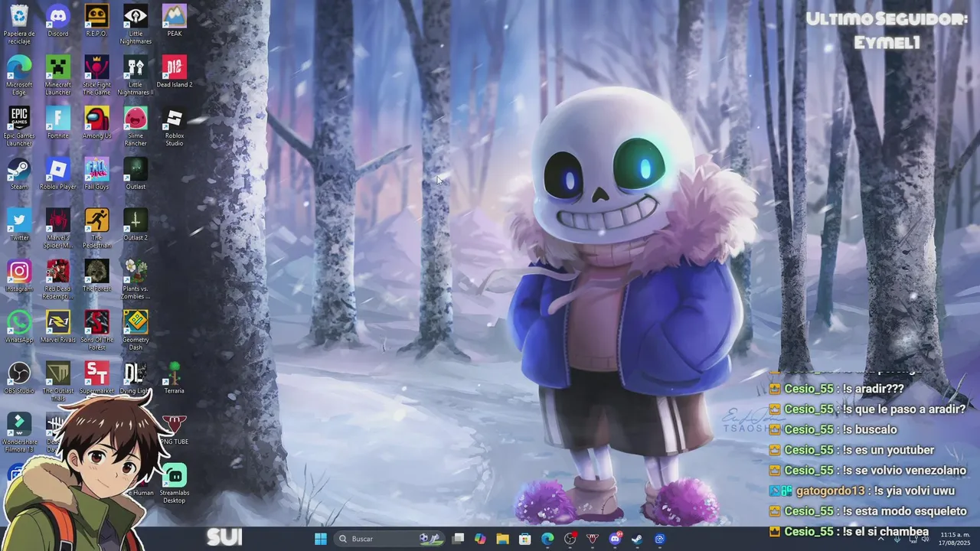Launch the Marvel's Spider-Man shortcut
The width and height of the screenshot is (980, 551).
[x=58, y=228]
